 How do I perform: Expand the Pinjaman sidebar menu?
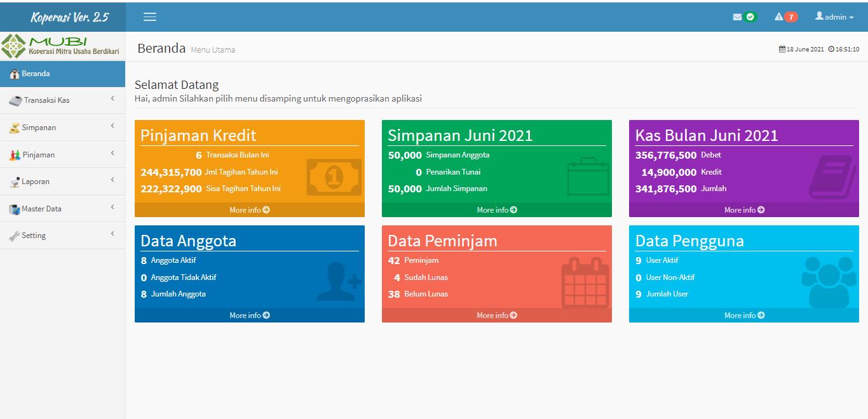point(62,154)
